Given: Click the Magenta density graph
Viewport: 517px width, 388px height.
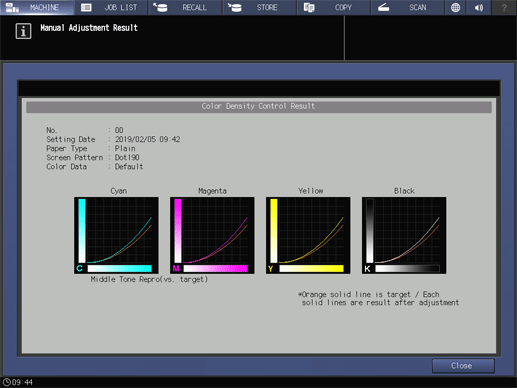Looking at the screenshot, I should click(212, 235).
